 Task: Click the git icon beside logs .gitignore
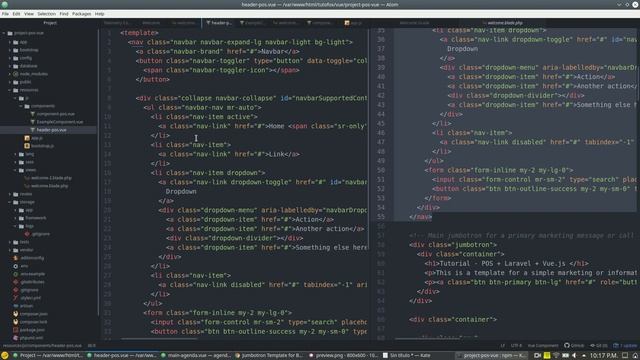[x=27, y=234]
